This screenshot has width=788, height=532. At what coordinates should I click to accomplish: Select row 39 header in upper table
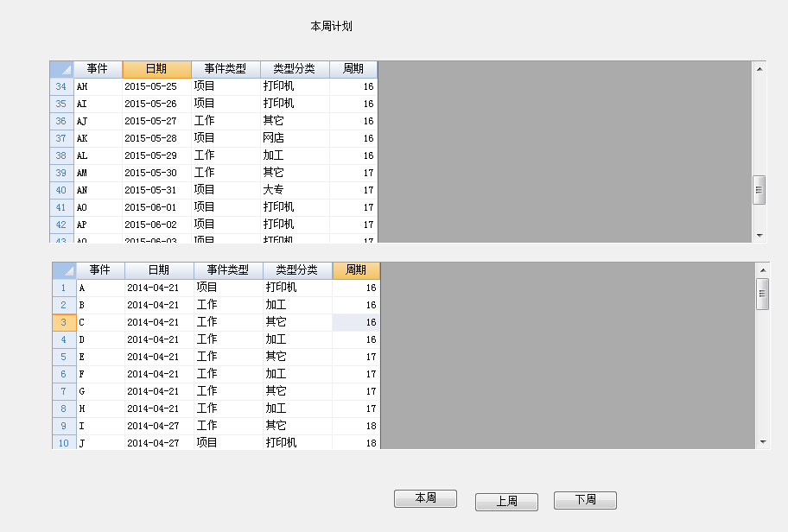62,173
